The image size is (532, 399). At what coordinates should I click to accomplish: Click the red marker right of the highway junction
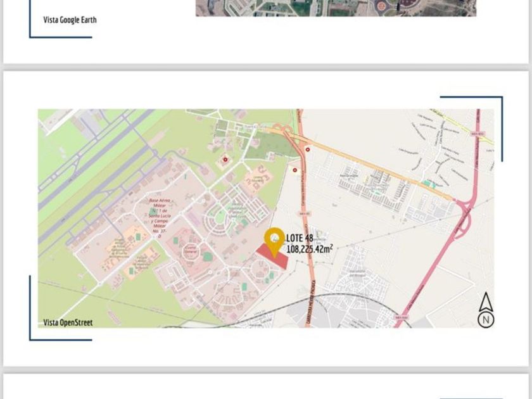pos(308,149)
